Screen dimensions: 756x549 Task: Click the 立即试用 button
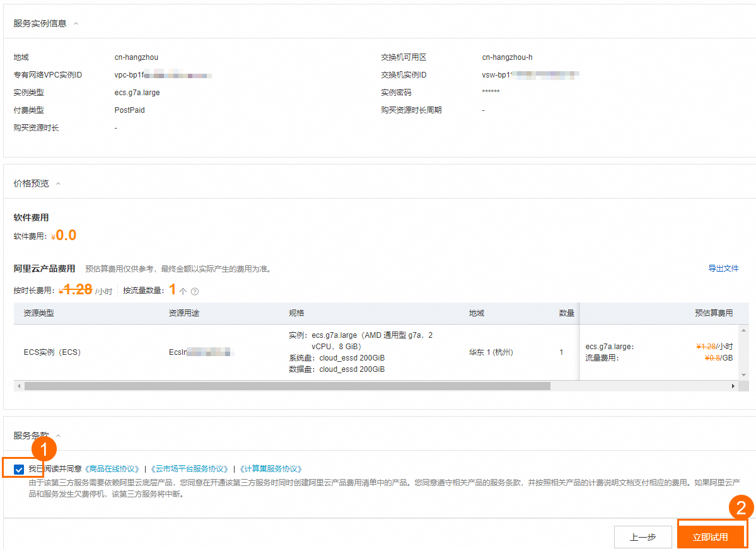coord(710,537)
